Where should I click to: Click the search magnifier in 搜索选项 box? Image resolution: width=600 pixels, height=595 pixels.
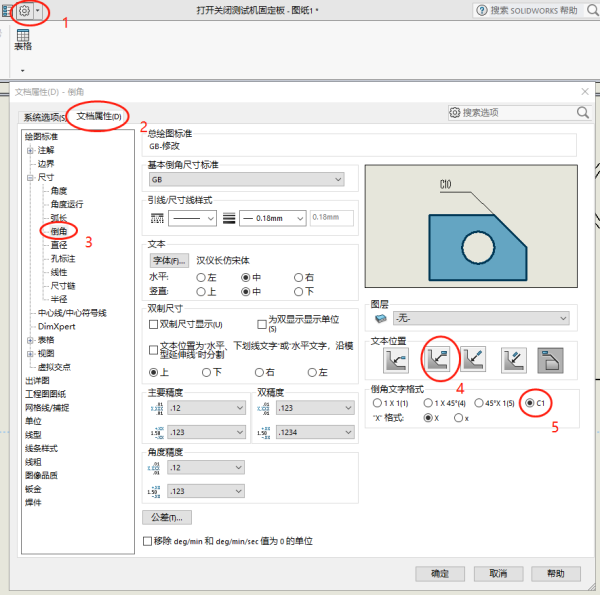(583, 112)
